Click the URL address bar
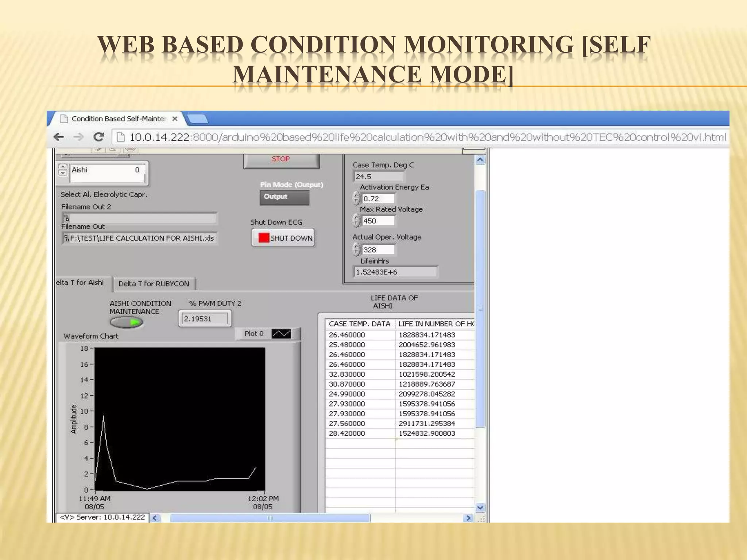The width and height of the screenshot is (747, 560). point(420,137)
